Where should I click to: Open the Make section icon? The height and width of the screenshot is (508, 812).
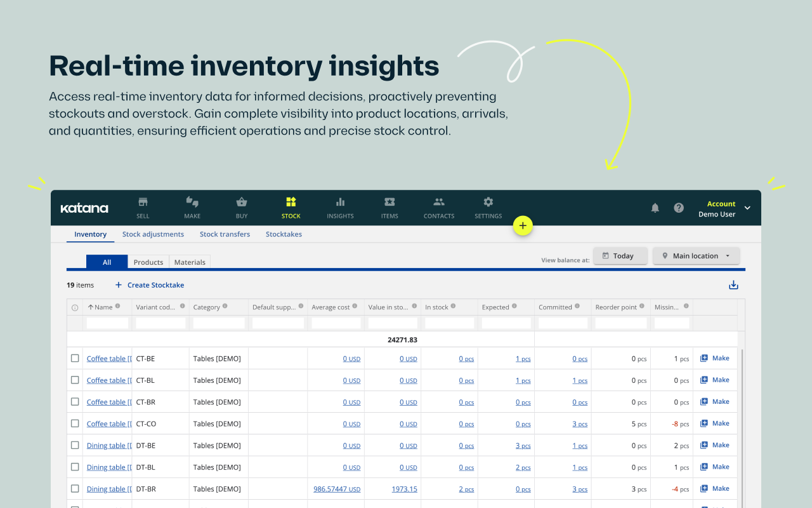click(192, 203)
